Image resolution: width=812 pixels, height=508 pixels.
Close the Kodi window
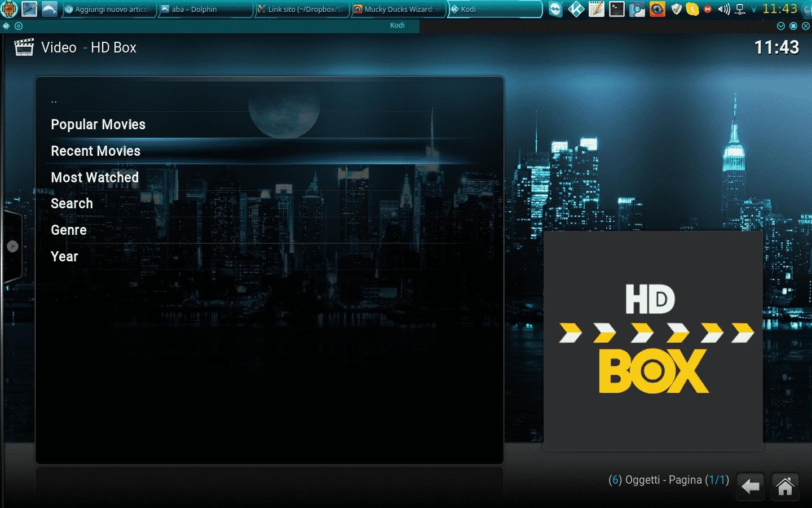pyautogui.click(x=806, y=26)
